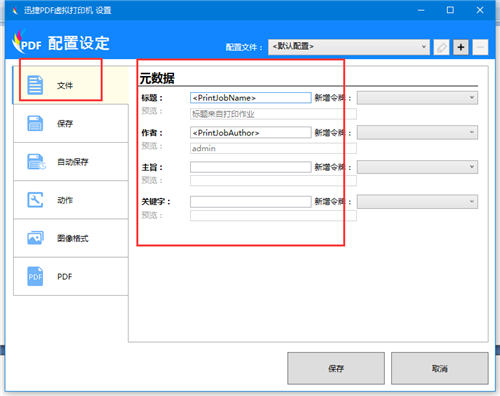Maximize the settings window
This screenshot has width=500, height=396.
click(450, 10)
